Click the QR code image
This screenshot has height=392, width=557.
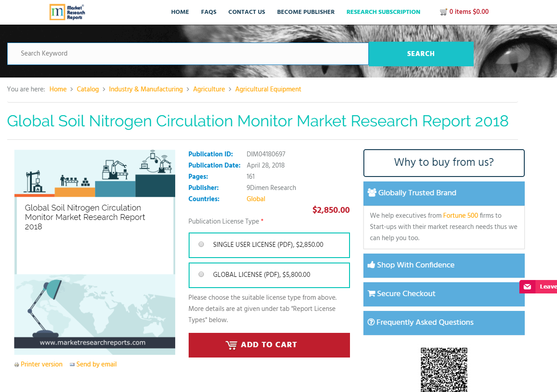pos(444,370)
